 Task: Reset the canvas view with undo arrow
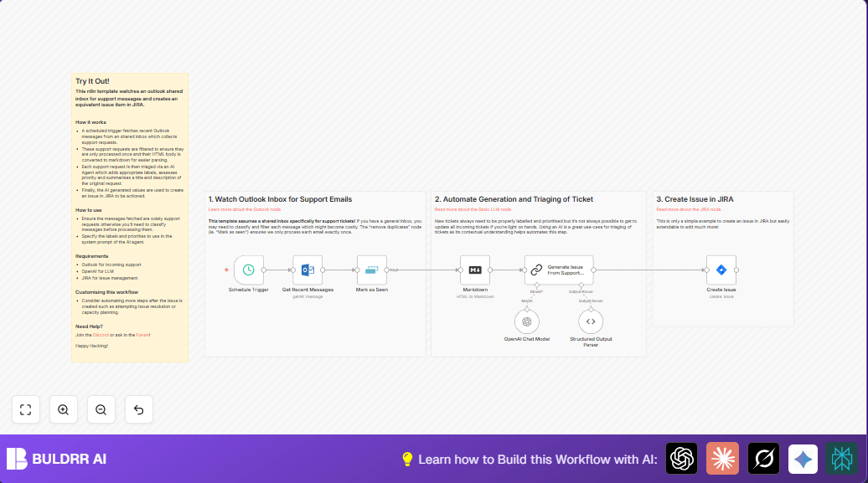[x=139, y=410]
